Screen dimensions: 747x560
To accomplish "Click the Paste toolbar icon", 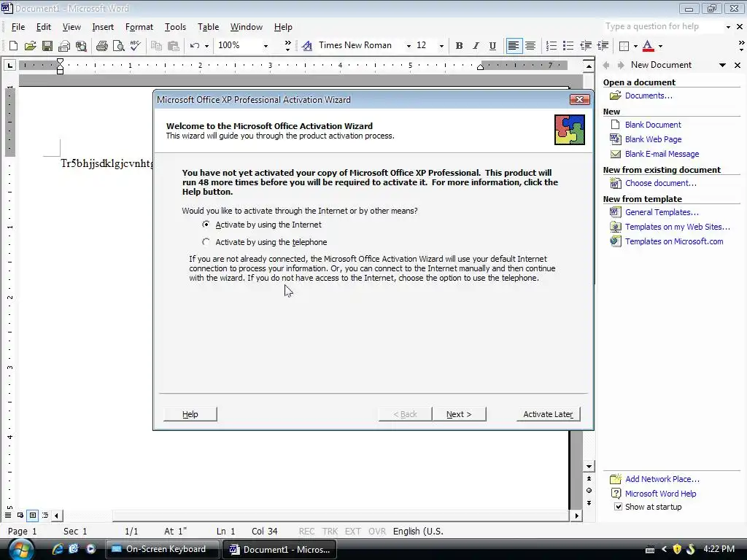I will click(174, 46).
